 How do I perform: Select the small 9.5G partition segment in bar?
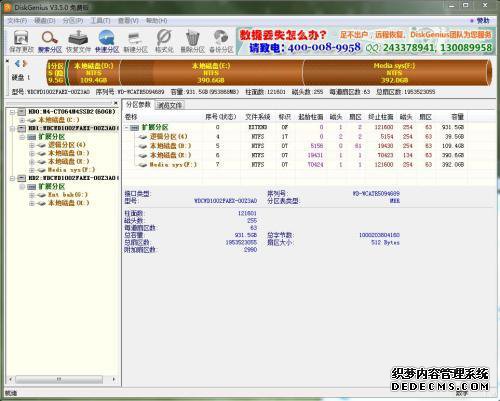click(x=56, y=73)
